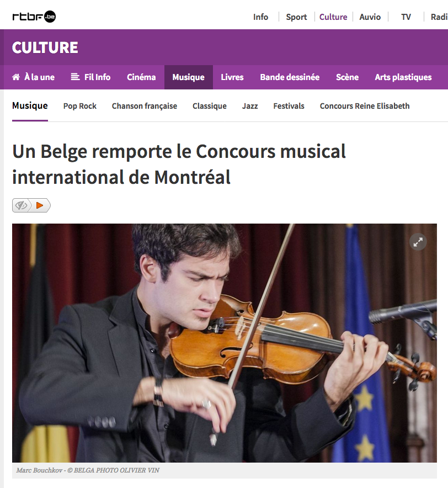Open Chanson française subcategory
Screen dimensions: 448x488
pos(145,106)
